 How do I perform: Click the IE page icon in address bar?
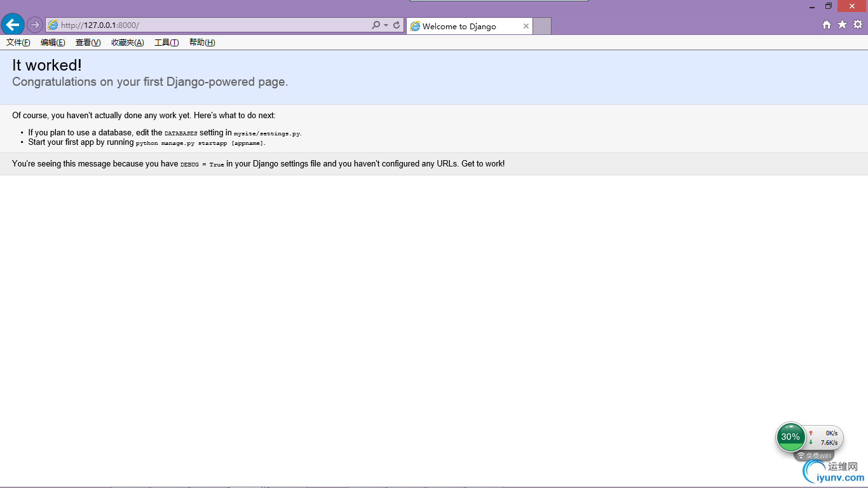53,25
